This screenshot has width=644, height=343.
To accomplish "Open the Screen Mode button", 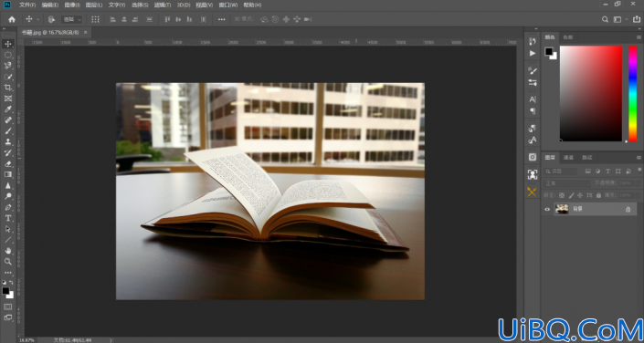I will [x=8, y=317].
